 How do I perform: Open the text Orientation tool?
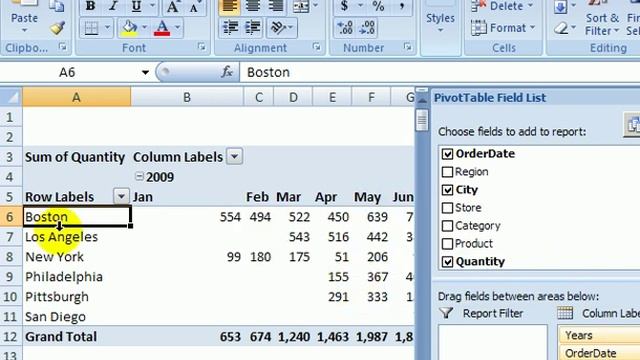(278, 28)
